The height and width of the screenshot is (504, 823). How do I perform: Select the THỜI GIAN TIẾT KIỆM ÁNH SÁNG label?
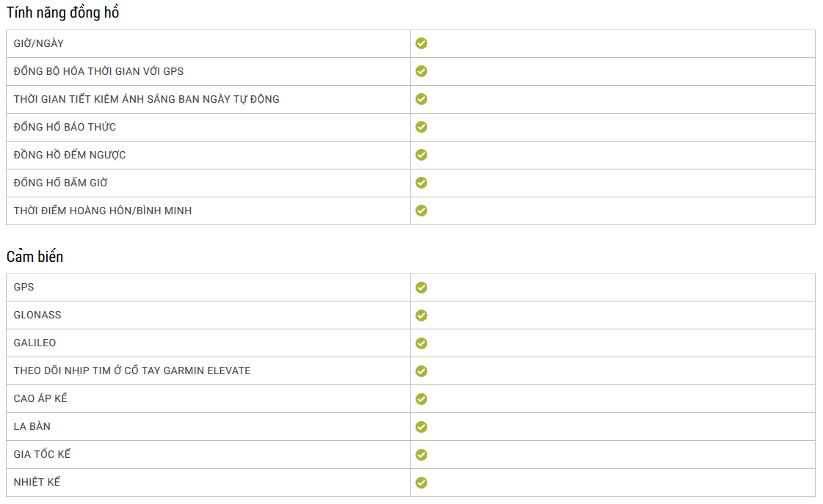(x=146, y=99)
